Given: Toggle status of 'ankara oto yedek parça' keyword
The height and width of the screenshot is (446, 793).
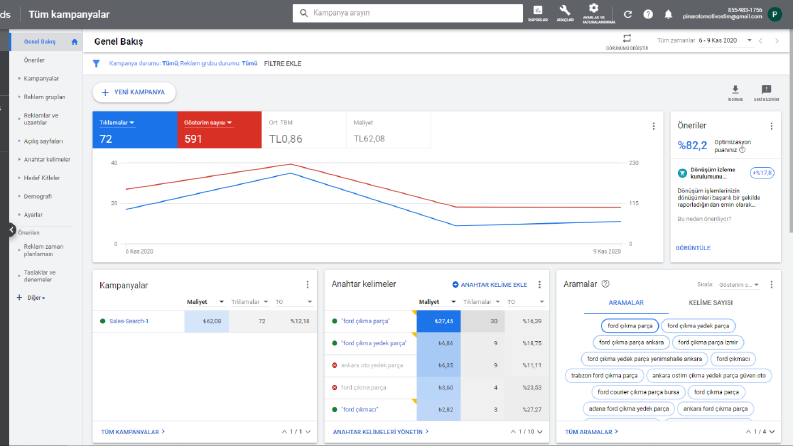Looking at the screenshot, I should (x=334, y=365).
